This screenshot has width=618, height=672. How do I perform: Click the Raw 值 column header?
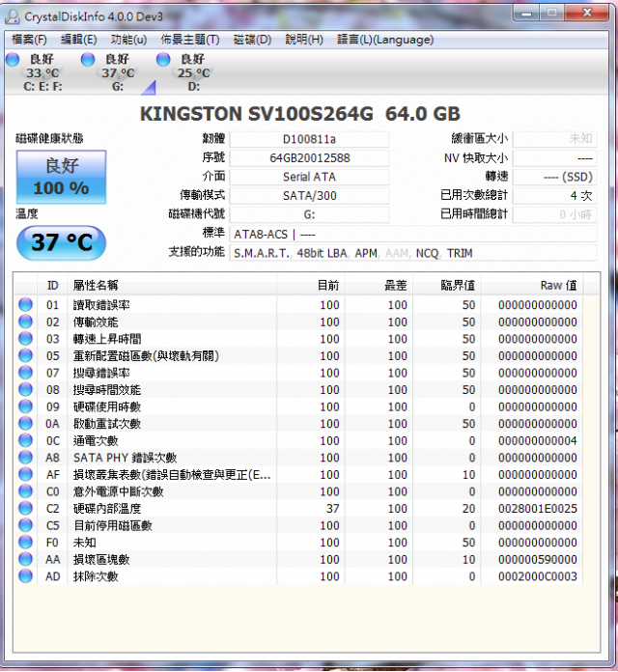[x=531, y=285]
